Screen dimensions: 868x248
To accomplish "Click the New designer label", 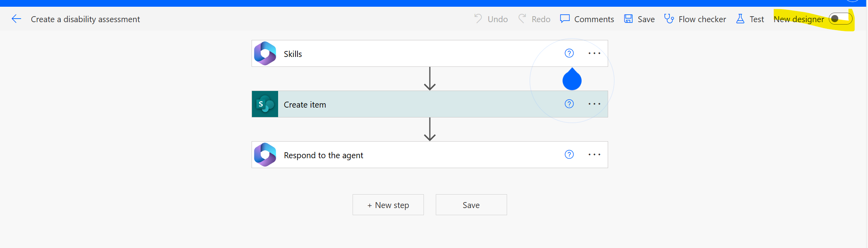I will [798, 19].
